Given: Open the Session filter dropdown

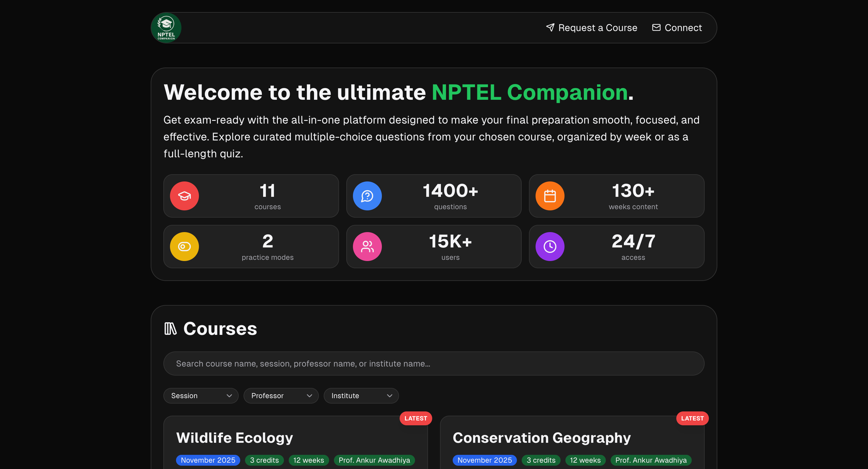Looking at the screenshot, I should point(201,395).
